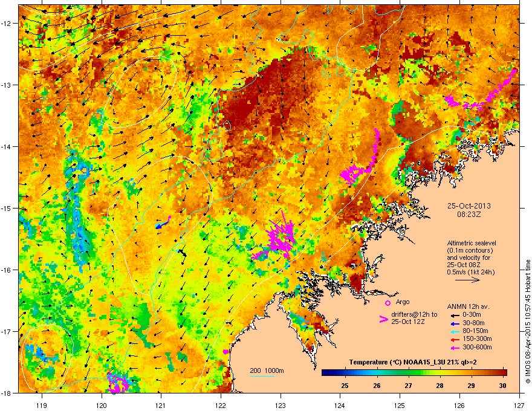Viewport: 532px width, 411px height.
Task: Click colorbar tick label 29
Action: (472, 386)
